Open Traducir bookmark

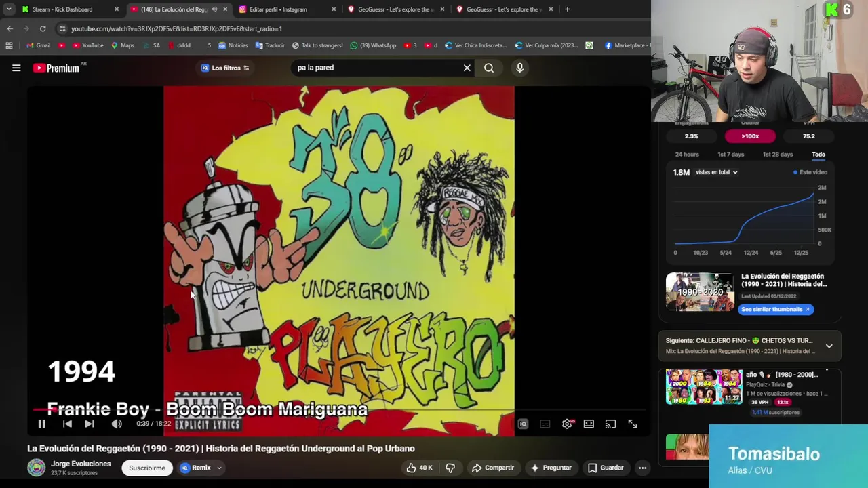click(x=270, y=45)
